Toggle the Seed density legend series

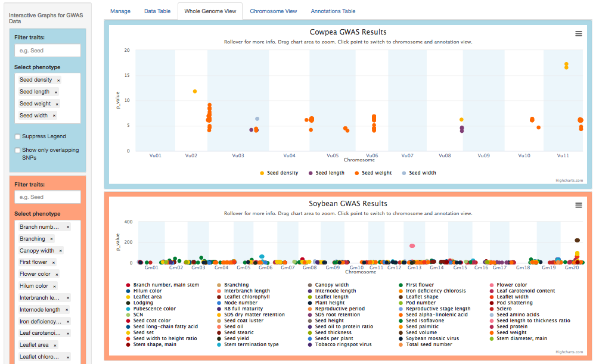279,173
